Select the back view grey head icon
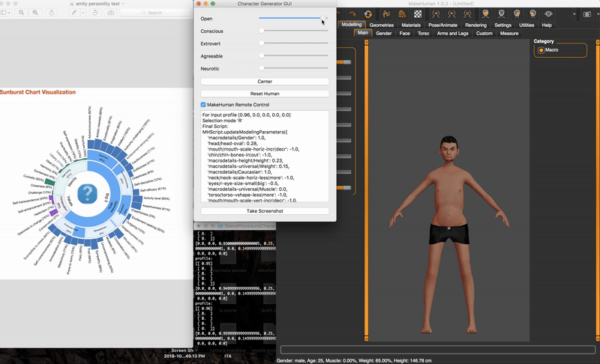Screen dimensions: 600x364 [x=501, y=14]
